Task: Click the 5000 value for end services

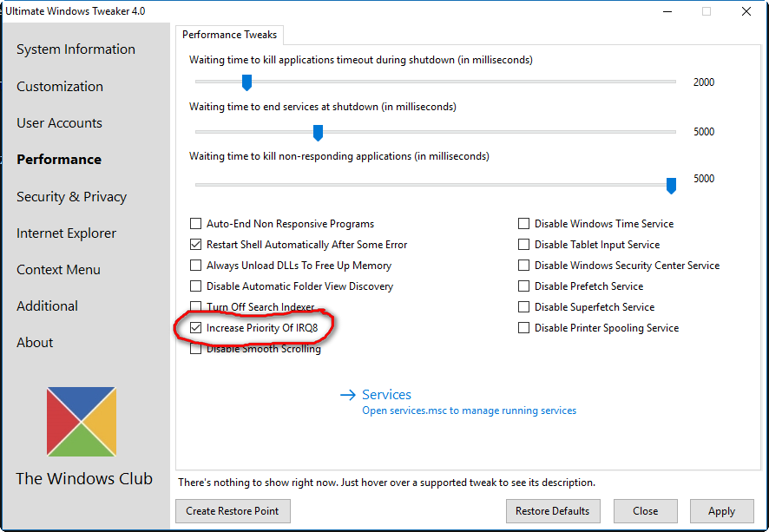Action: pos(704,132)
